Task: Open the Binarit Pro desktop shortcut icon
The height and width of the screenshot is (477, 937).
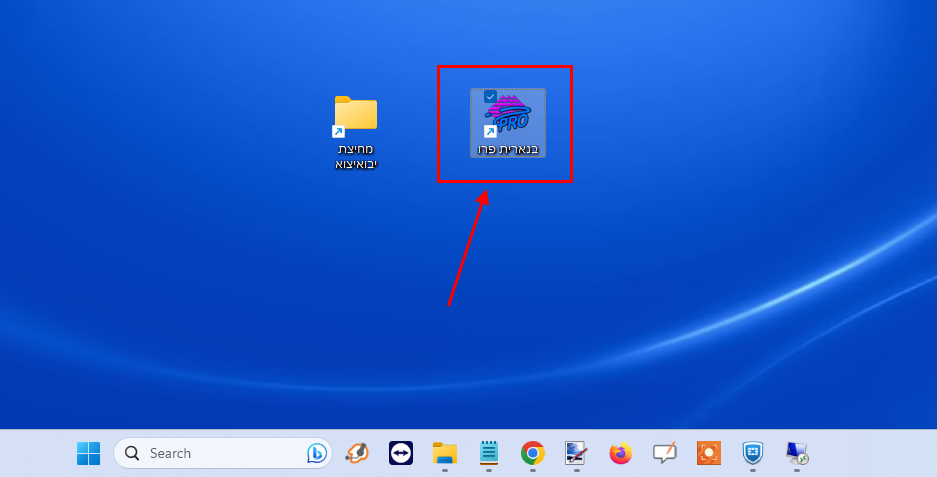Action: coord(508,116)
